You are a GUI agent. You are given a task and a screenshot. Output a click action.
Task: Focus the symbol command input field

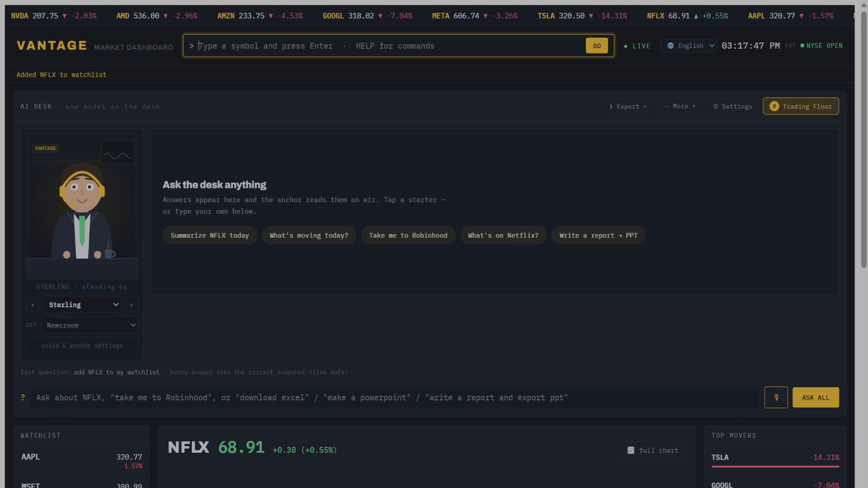pyautogui.click(x=390, y=46)
